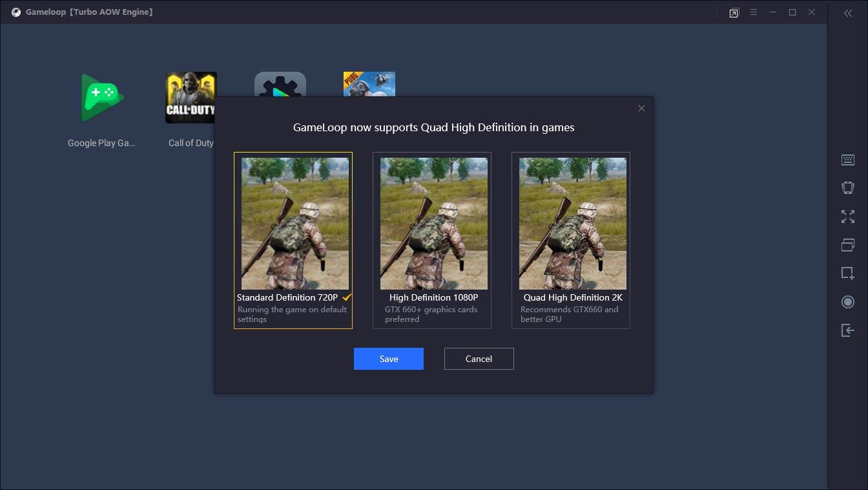This screenshot has width=868, height=490.
Task: Open the hamburger menu in title bar
Action: 754,12
